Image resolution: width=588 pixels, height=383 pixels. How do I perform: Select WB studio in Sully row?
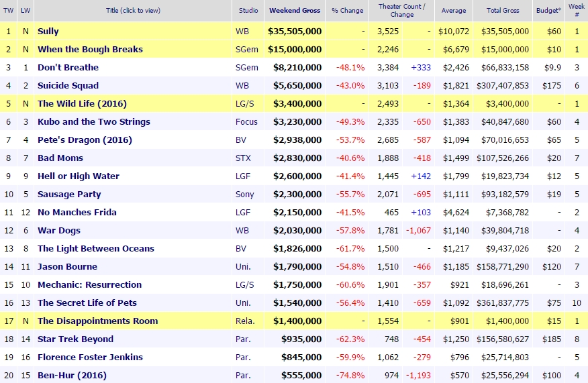pyautogui.click(x=242, y=31)
